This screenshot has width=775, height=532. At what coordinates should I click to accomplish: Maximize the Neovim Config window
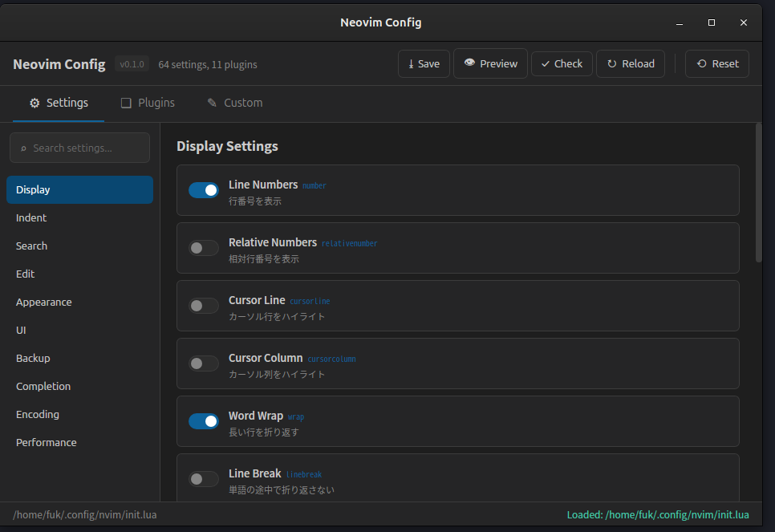(712, 22)
